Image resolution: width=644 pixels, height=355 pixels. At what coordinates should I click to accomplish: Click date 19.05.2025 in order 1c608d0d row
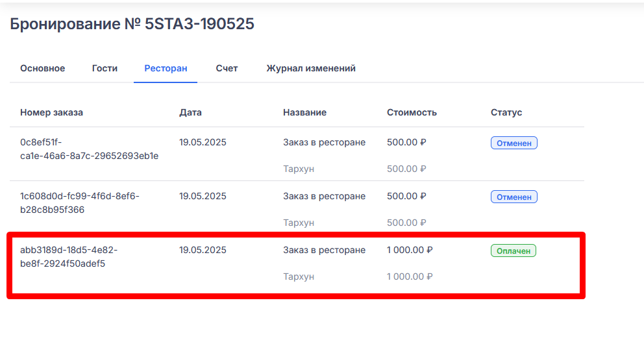pos(203,196)
